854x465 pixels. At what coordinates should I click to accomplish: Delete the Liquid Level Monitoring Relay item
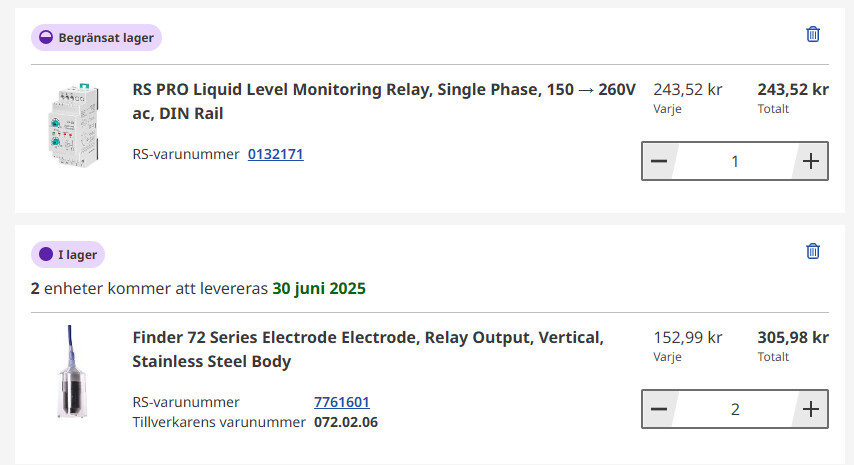(813, 34)
